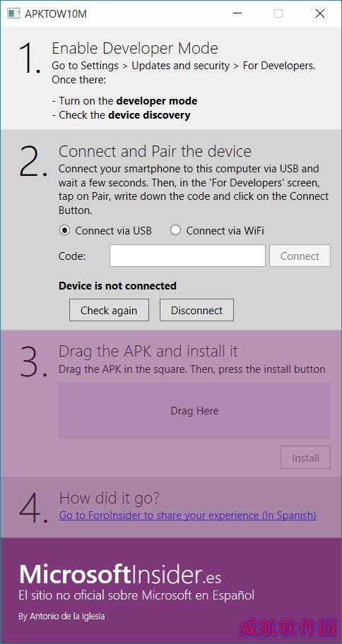The height and width of the screenshot is (644, 342).
Task: Click the By Antonio de la Iglesia credit
Action: pyautogui.click(x=61, y=616)
